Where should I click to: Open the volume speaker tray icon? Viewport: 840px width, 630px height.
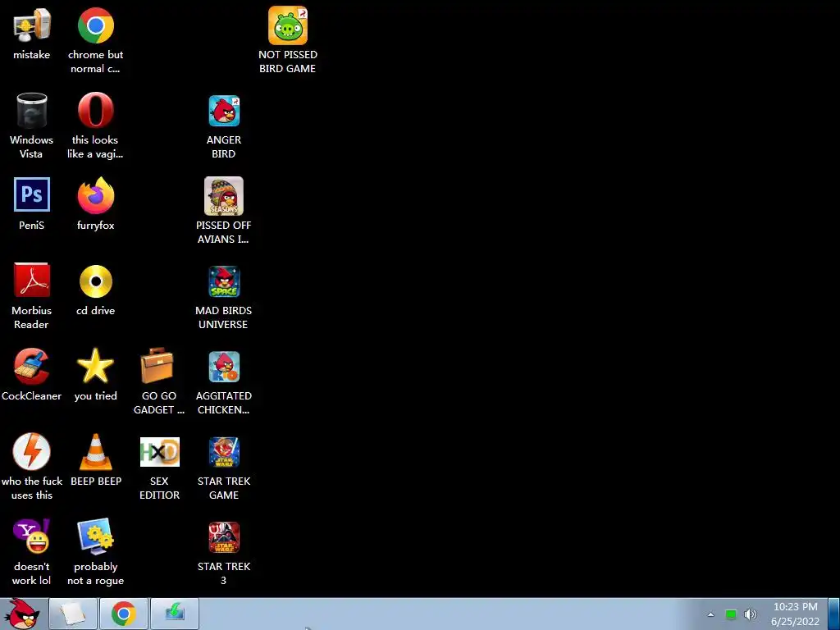tap(751, 614)
